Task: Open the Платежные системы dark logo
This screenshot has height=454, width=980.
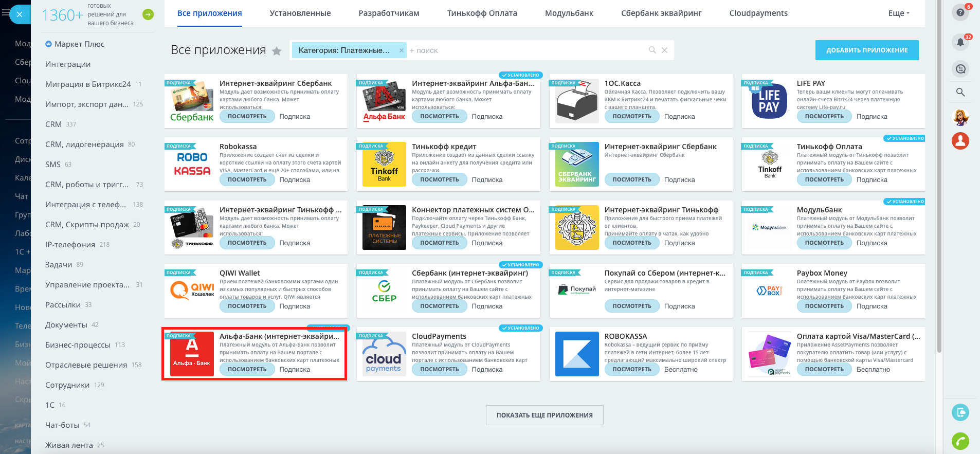Action: click(384, 228)
